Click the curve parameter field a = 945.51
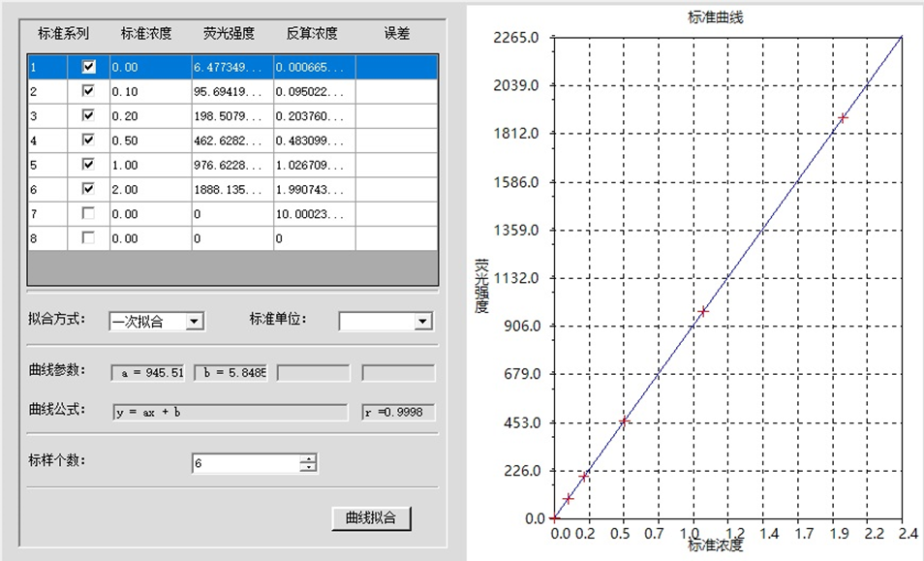 [148, 373]
